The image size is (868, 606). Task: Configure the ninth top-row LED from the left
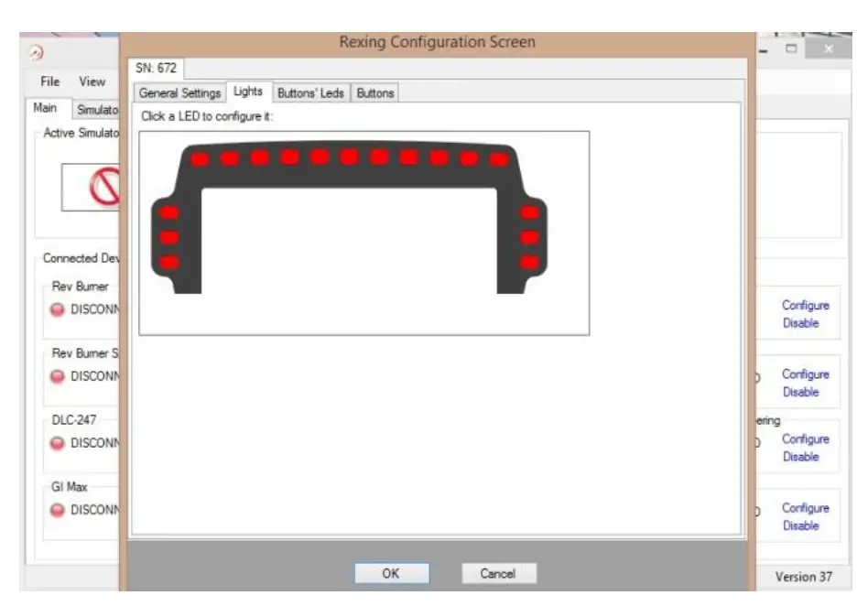pos(439,157)
